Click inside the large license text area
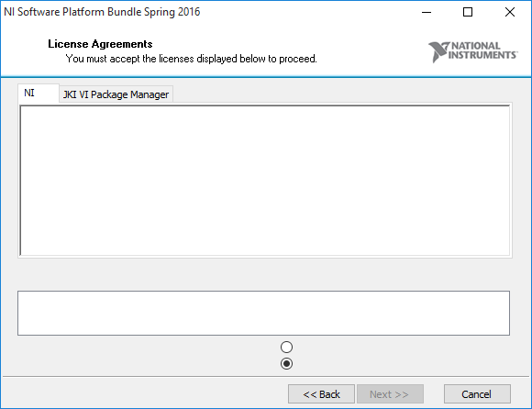The width and height of the screenshot is (532, 409). coord(265,181)
